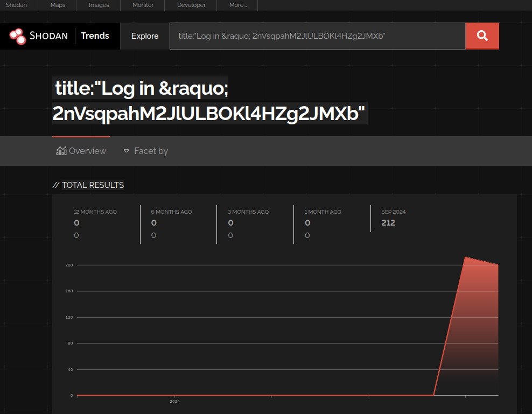Click the Trends label in header

pyautogui.click(x=95, y=36)
